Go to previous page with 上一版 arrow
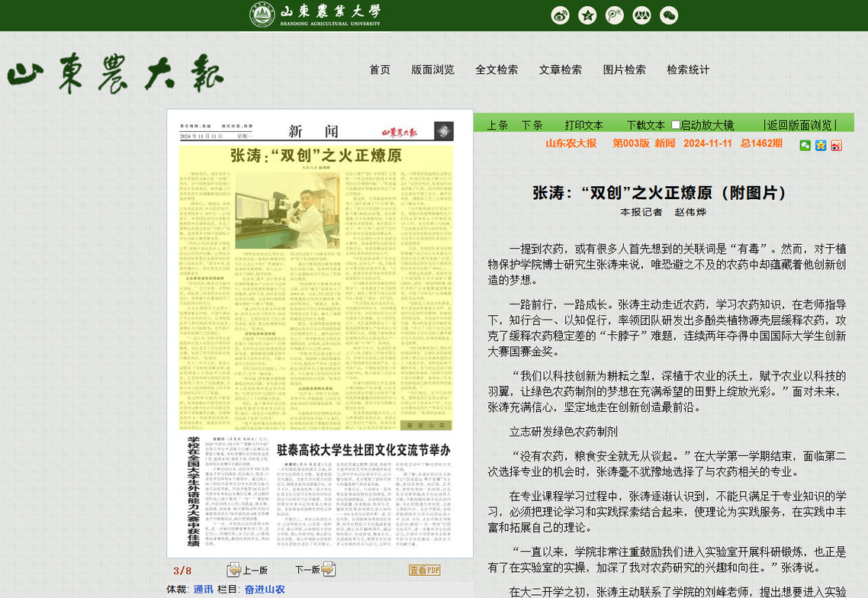868x598 pixels. (247, 570)
